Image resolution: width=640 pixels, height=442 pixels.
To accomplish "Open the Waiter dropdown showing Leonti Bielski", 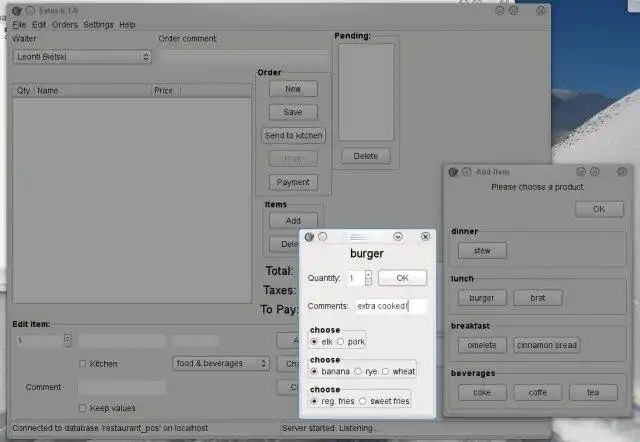I will point(82,57).
